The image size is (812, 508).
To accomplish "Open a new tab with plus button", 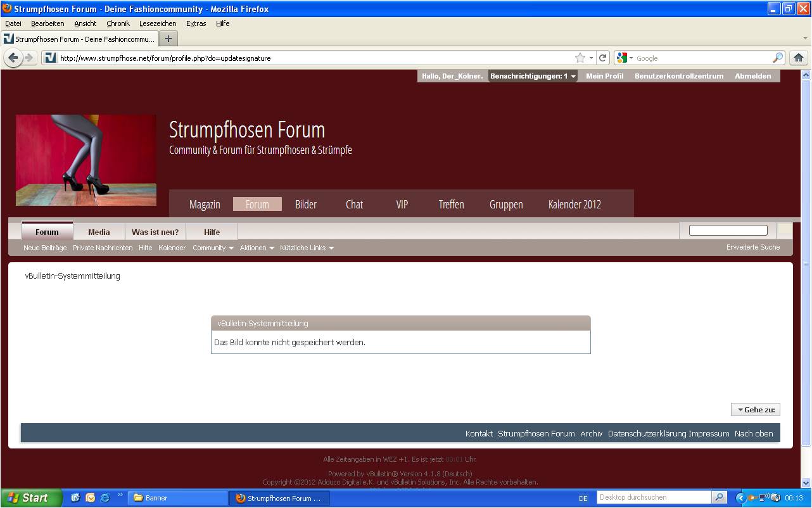I will 168,39.
